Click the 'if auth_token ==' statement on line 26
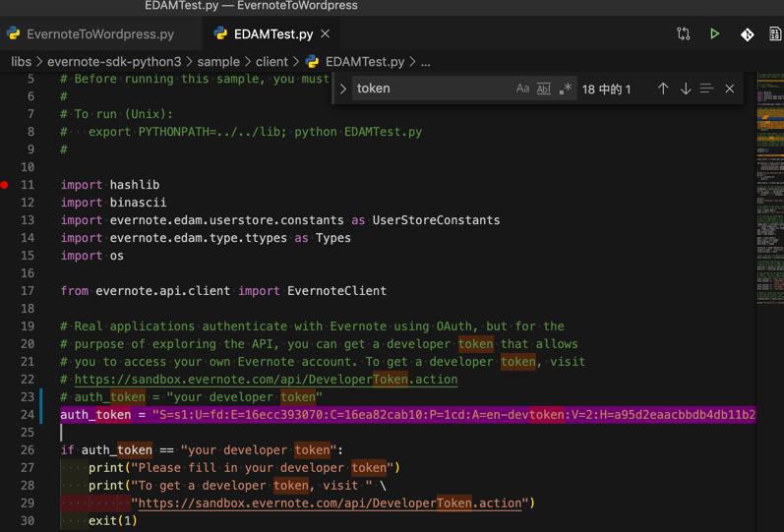Screen dimensions: 784x532 202,450
